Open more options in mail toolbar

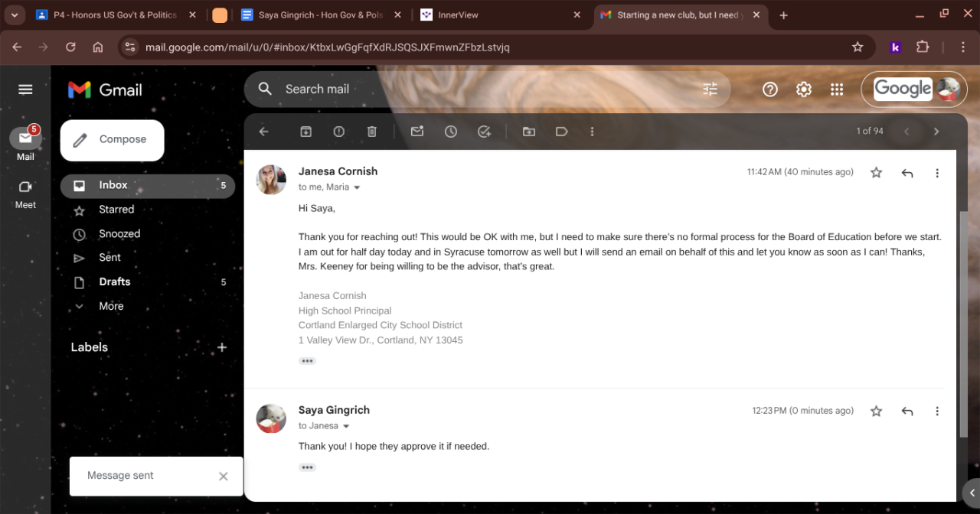click(x=592, y=132)
